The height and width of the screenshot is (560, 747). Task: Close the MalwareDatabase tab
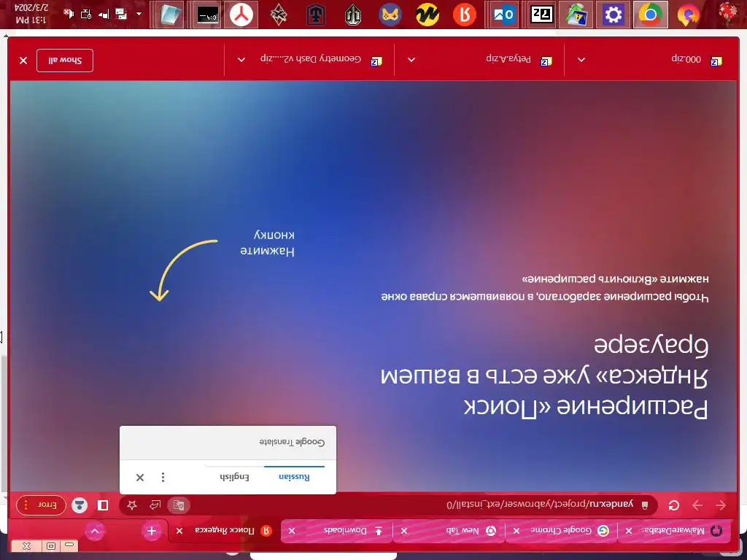click(x=629, y=531)
